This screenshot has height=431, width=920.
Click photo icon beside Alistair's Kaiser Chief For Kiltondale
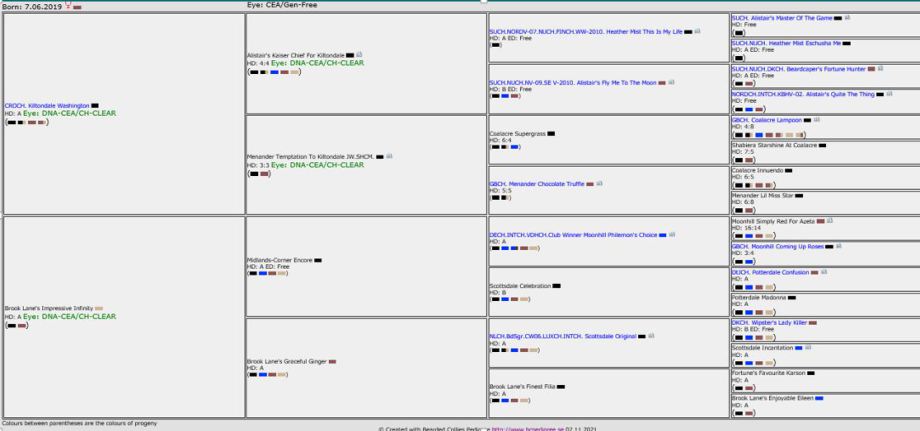359,54
